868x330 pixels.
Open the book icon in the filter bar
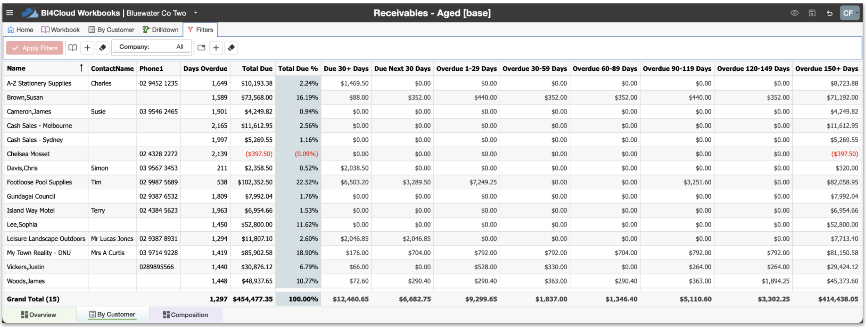73,48
